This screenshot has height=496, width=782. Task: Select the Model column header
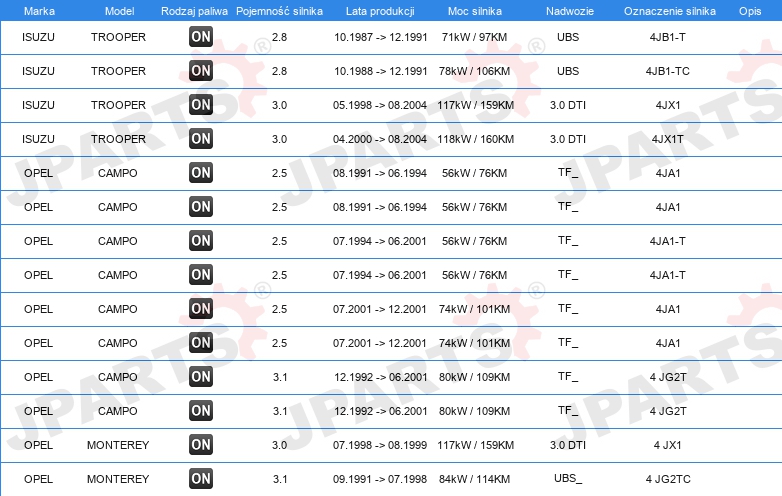(119, 11)
